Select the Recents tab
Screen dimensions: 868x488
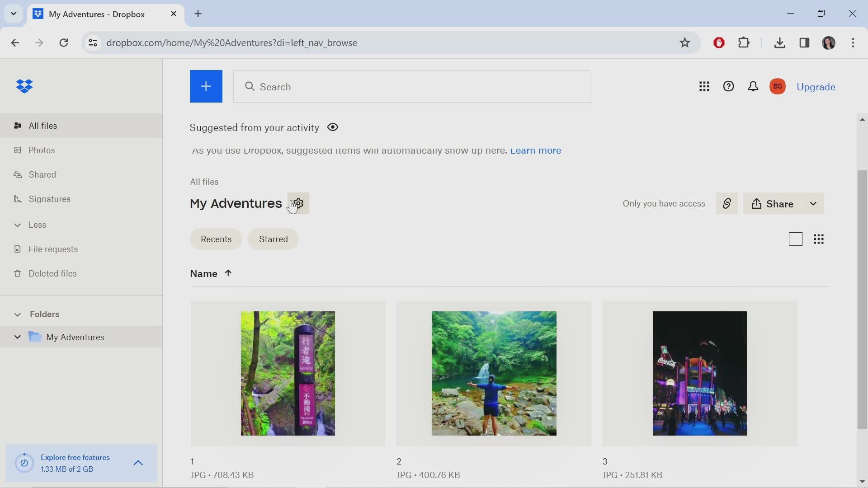click(x=217, y=239)
